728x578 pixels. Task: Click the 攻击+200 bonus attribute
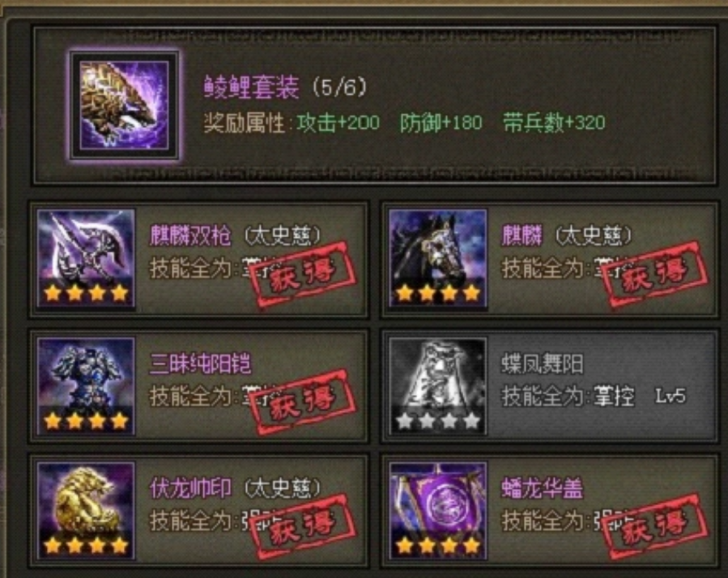coord(338,123)
